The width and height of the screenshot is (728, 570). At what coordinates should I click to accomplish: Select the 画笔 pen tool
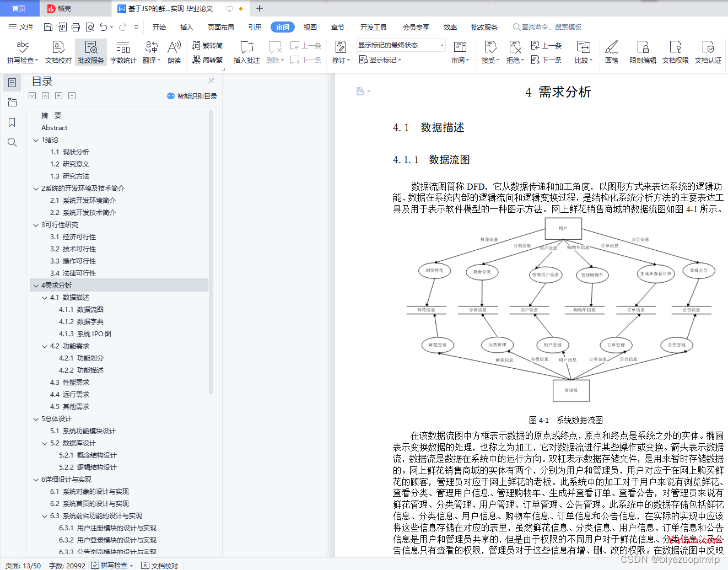tap(611, 52)
